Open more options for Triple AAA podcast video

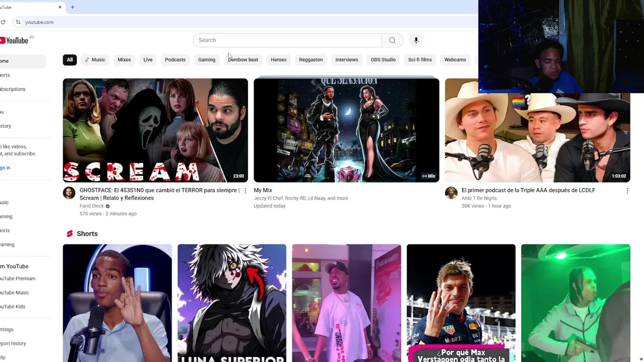pyautogui.click(x=627, y=191)
